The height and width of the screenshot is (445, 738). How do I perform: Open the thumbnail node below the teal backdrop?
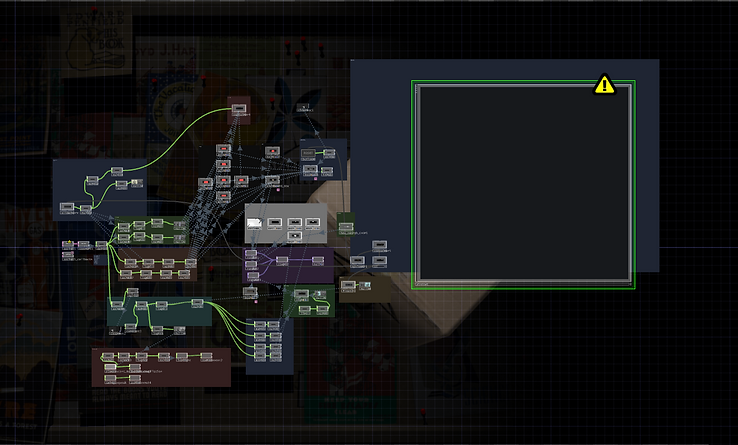[179, 330]
